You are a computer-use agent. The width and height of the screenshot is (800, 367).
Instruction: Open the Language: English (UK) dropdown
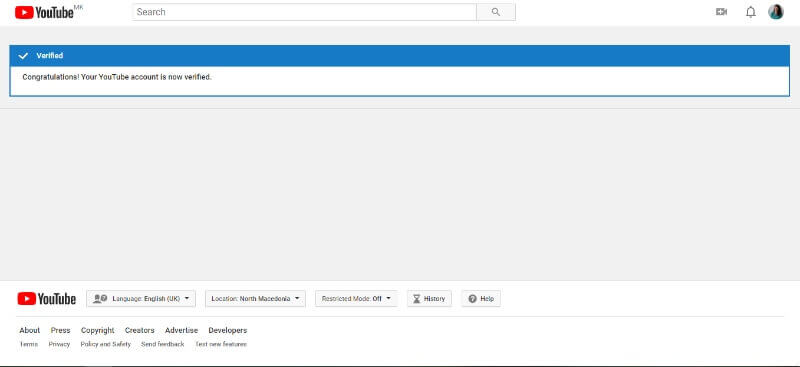(141, 299)
